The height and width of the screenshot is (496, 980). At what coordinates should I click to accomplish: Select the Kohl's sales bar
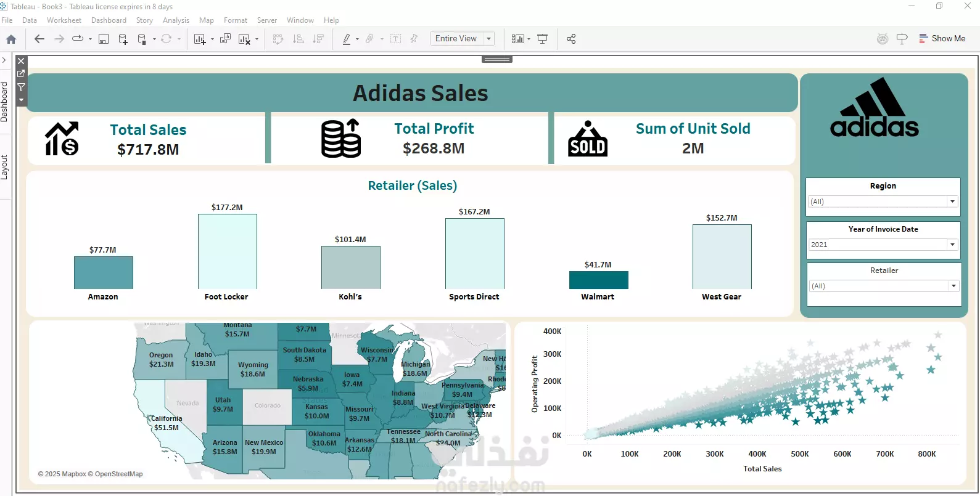tap(351, 267)
